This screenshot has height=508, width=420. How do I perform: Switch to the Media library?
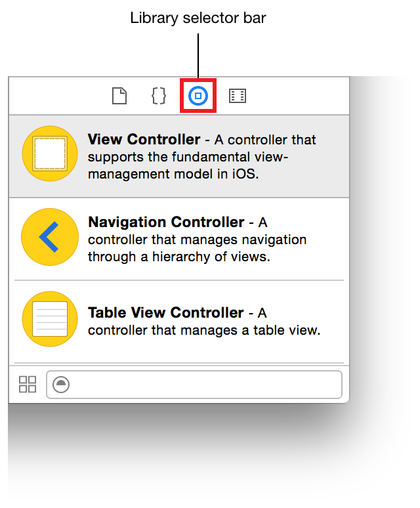(x=237, y=96)
